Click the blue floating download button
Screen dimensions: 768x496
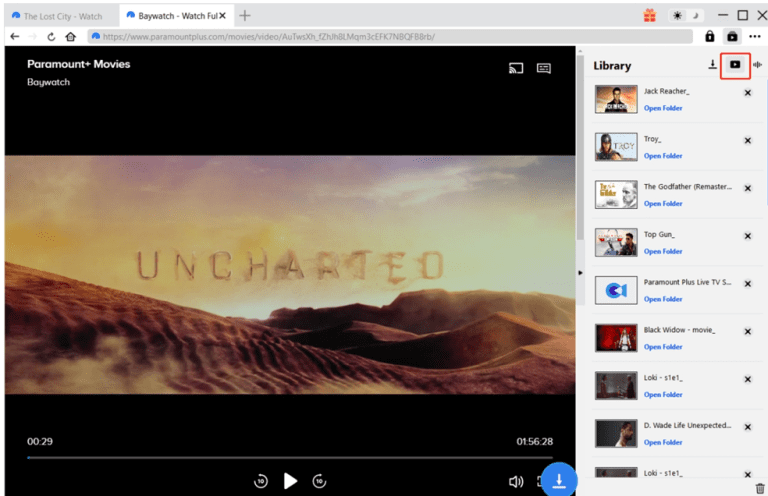(x=559, y=480)
